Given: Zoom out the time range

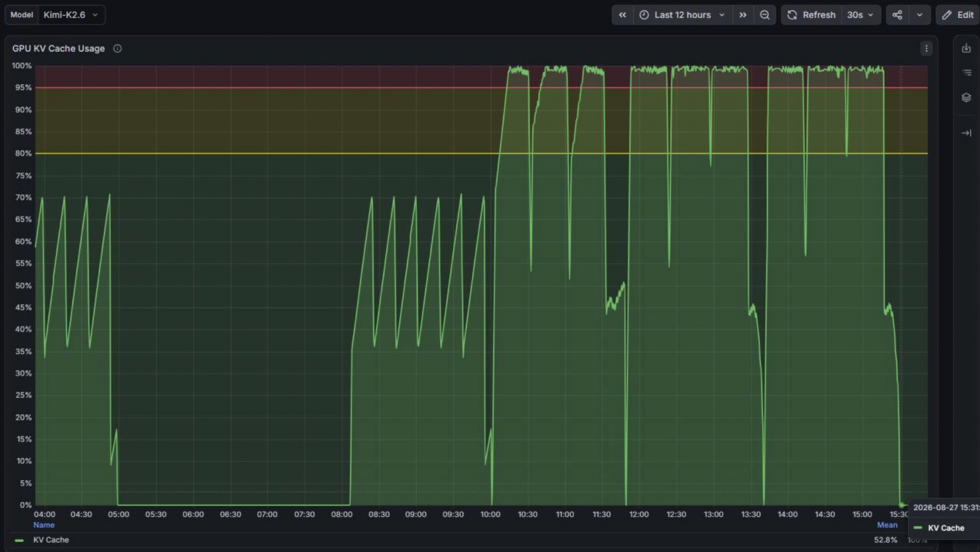Looking at the screenshot, I should pyautogui.click(x=765, y=14).
